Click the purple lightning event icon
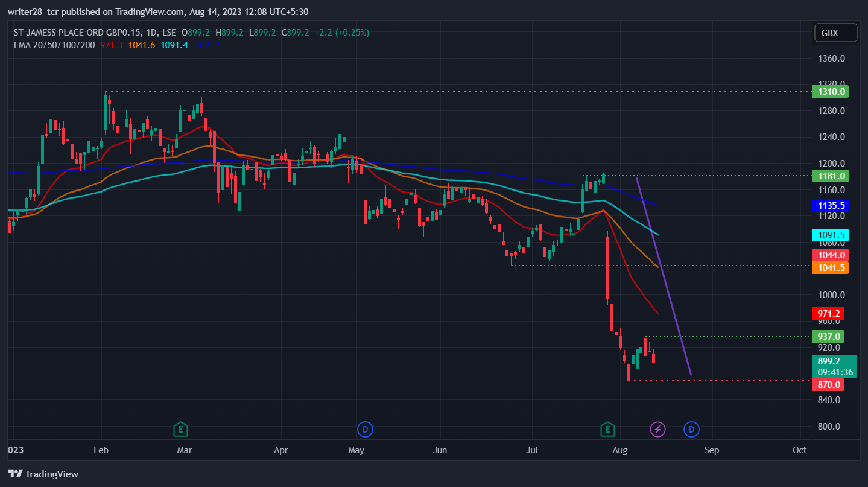 (657, 430)
